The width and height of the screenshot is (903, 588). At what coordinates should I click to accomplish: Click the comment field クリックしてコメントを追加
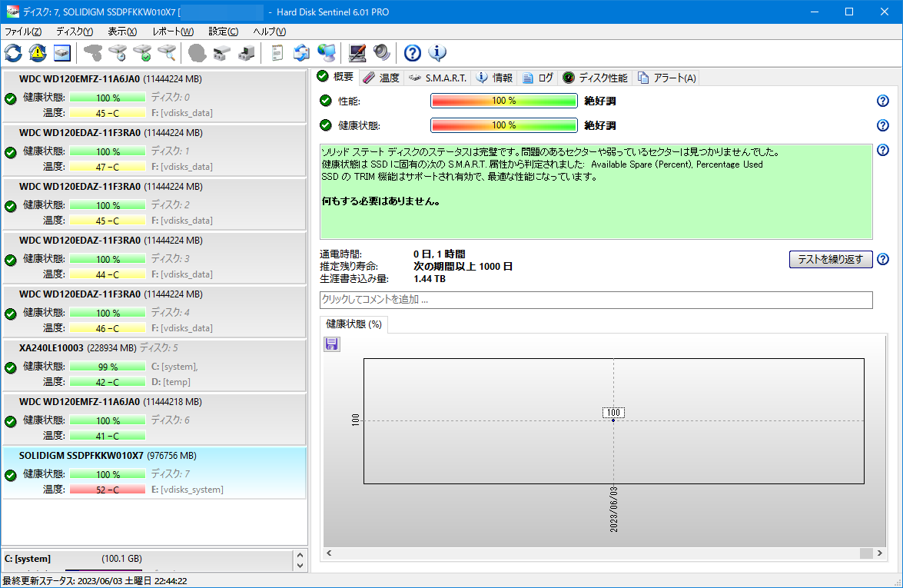596,300
